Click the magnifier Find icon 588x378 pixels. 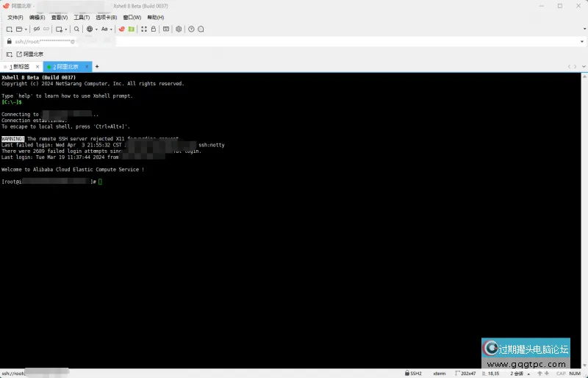(x=76, y=29)
